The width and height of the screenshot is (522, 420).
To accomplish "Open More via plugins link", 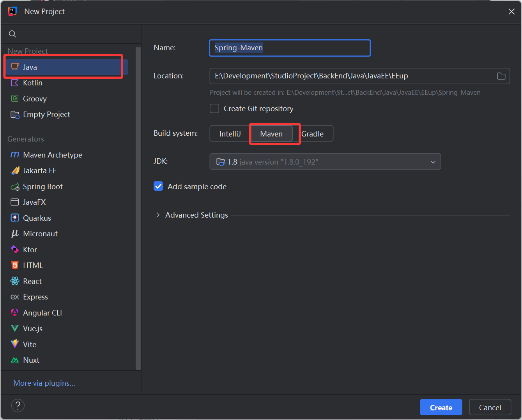I will pos(44,383).
